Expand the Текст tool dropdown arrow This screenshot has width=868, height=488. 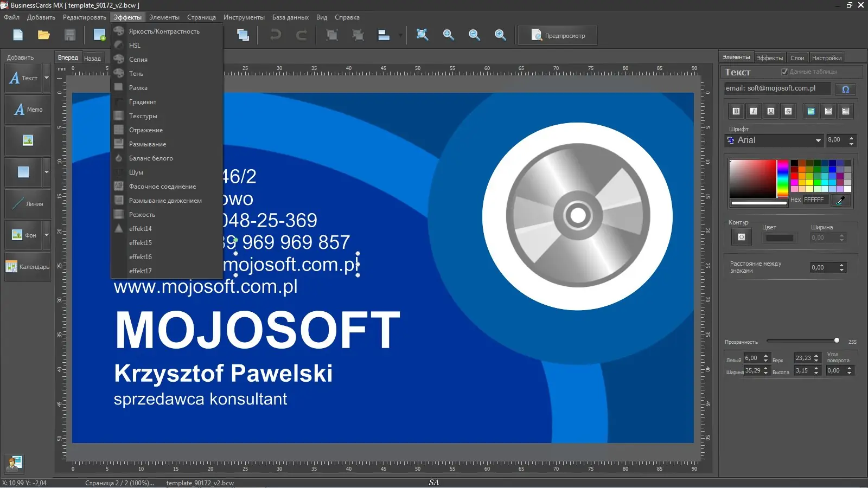click(47, 78)
